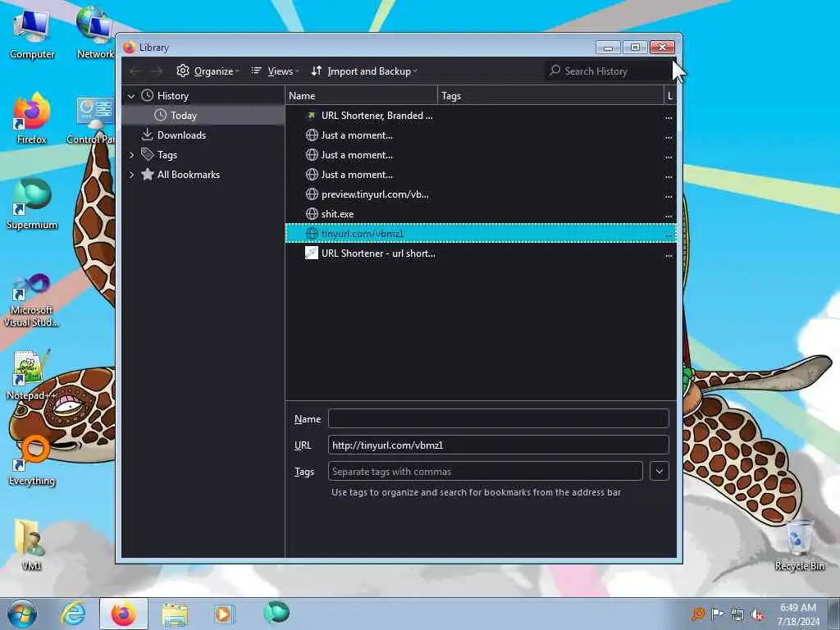Launch Internet Explorer from the taskbar
The width and height of the screenshot is (840, 630).
pos(72,614)
